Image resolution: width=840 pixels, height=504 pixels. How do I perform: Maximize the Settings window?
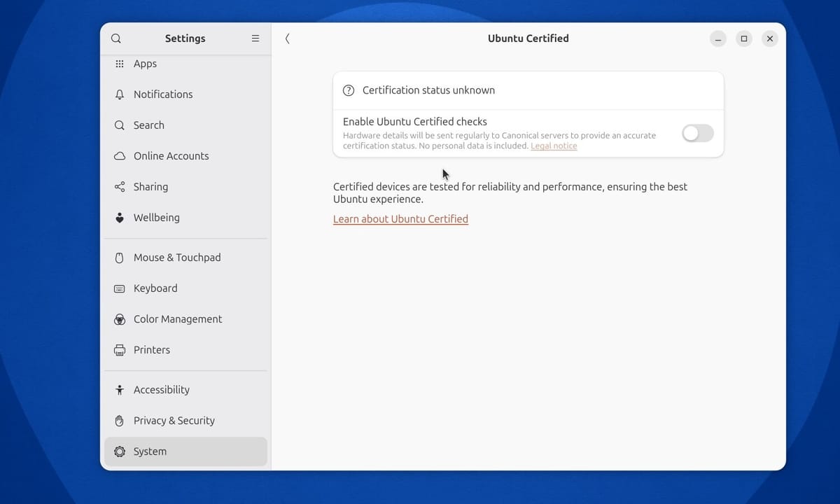click(x=744, y=38)
